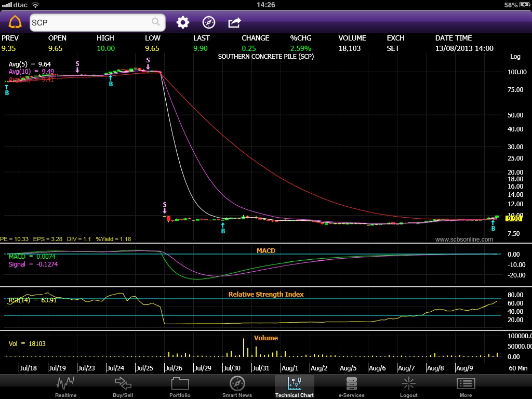Open the Portfolio folder tab
532x399 pixels.
click(x=180, y=387)
